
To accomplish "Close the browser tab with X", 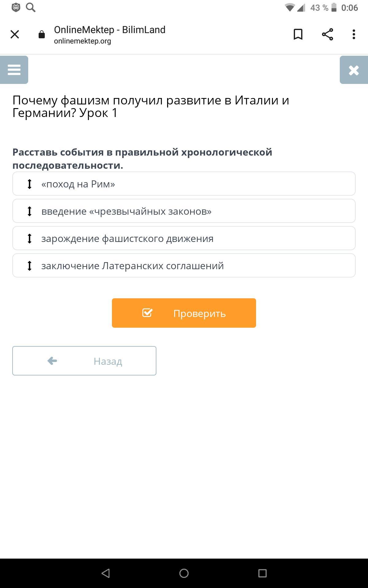I will [15, 34].
